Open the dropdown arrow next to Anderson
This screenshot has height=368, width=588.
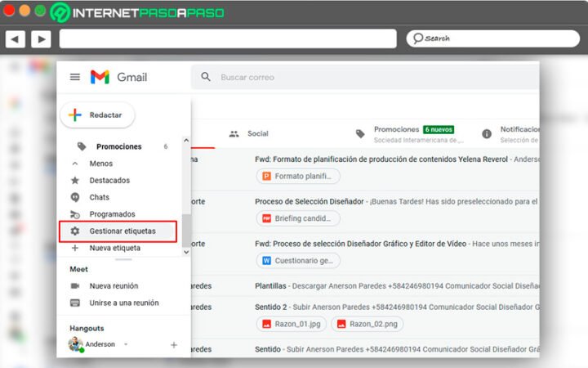tap(126, 344)
